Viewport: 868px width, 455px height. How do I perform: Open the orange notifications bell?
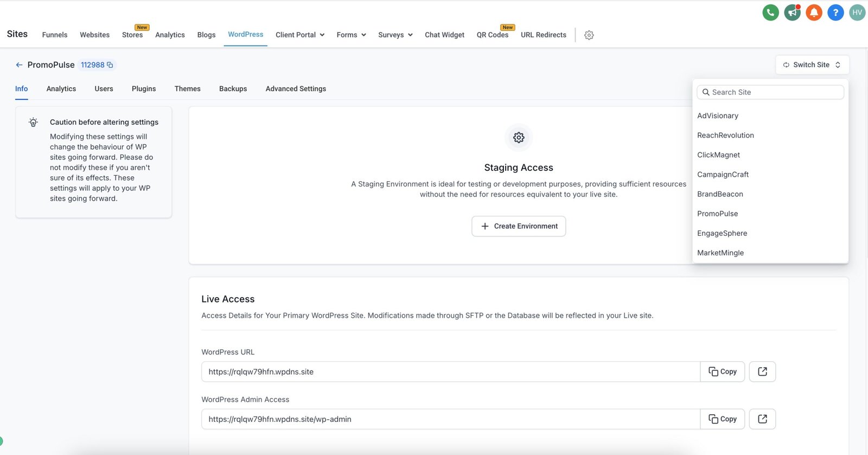tap(814, 12)
